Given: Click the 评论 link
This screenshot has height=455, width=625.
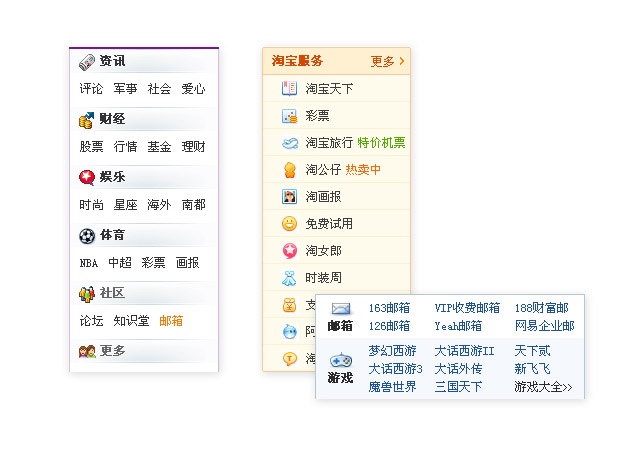Looking at the screenshot, I should coord(91,88).
